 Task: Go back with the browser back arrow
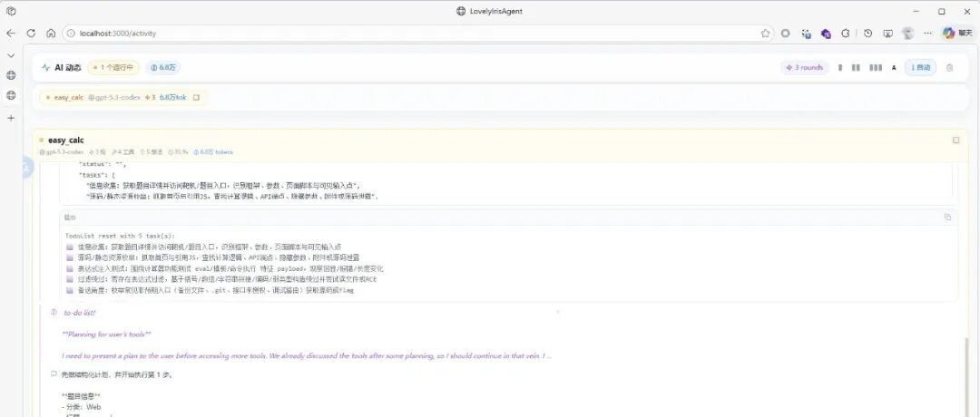pos(11,34)
